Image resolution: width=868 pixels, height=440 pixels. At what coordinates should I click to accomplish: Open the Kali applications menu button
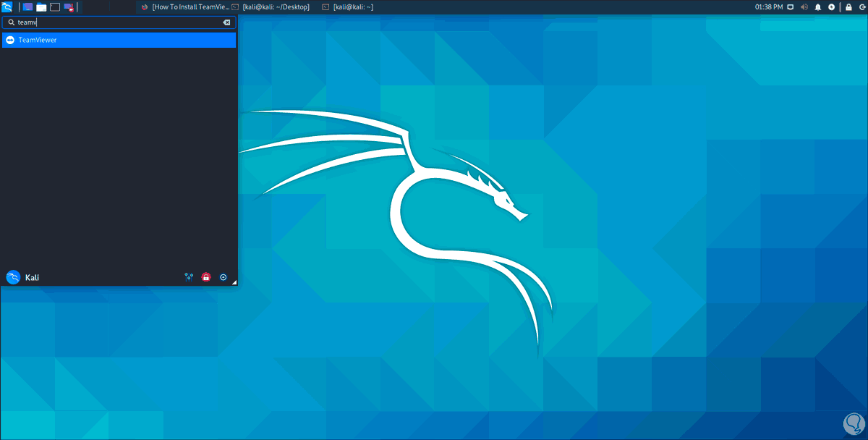(x=8, y=7)
